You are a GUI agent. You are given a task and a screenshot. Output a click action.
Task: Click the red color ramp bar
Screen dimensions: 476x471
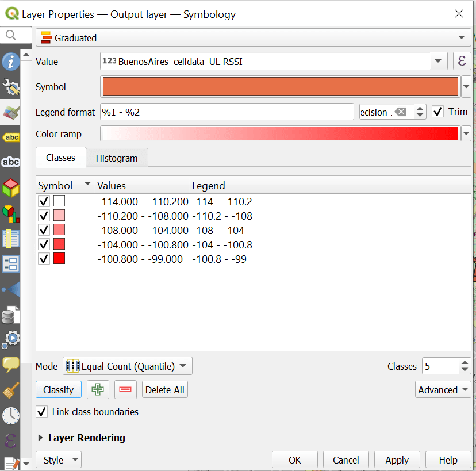click(279, 134)
